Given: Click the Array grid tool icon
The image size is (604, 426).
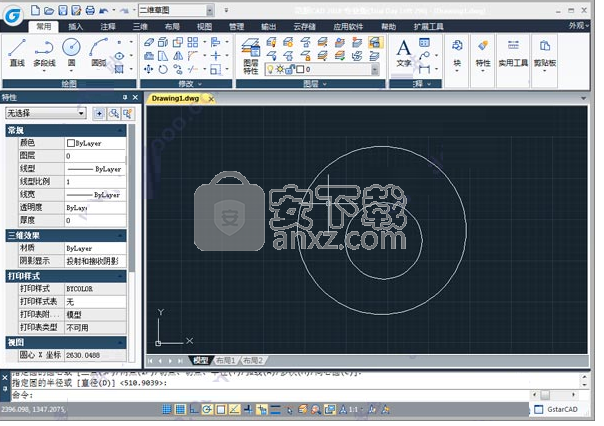Looking at the screenshot, I should tap(193, 42).
